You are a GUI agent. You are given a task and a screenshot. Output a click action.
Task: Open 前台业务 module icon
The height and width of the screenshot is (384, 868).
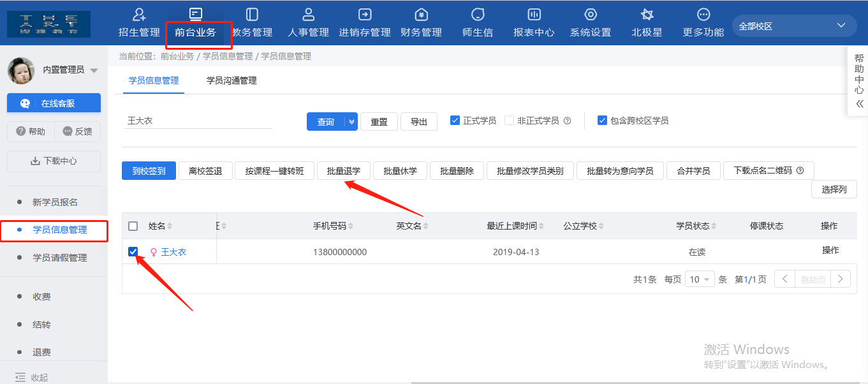click(196, 13)
